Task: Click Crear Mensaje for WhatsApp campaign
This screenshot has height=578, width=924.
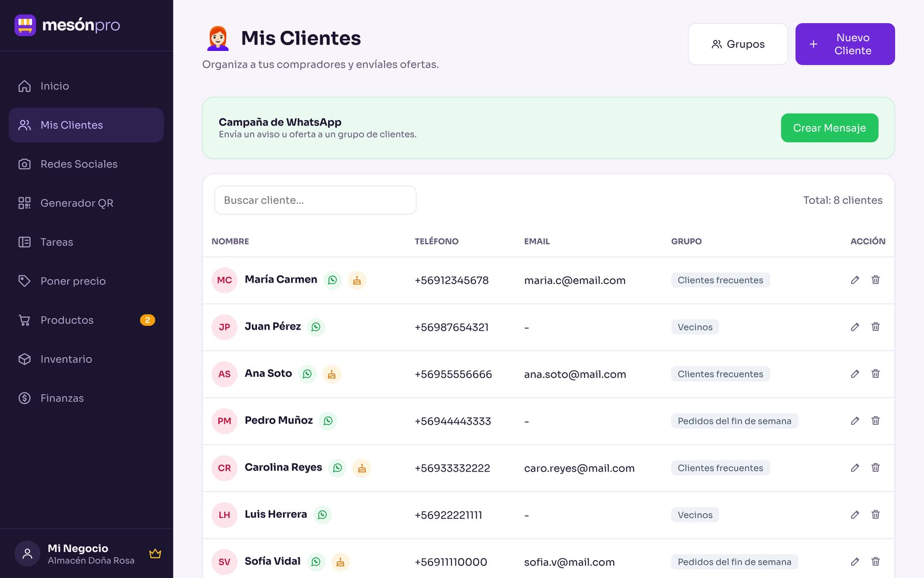Action: coord(829,128)
